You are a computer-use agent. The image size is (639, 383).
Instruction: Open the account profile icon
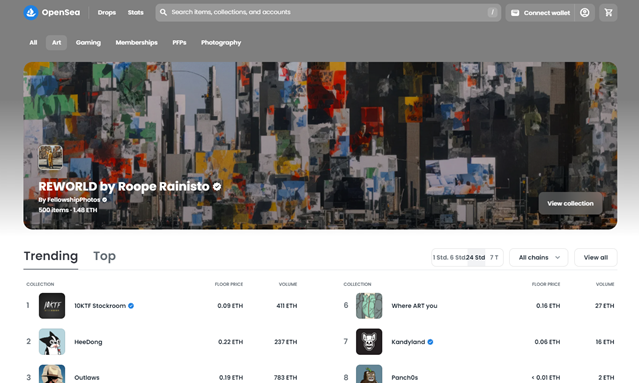(584, 13)
